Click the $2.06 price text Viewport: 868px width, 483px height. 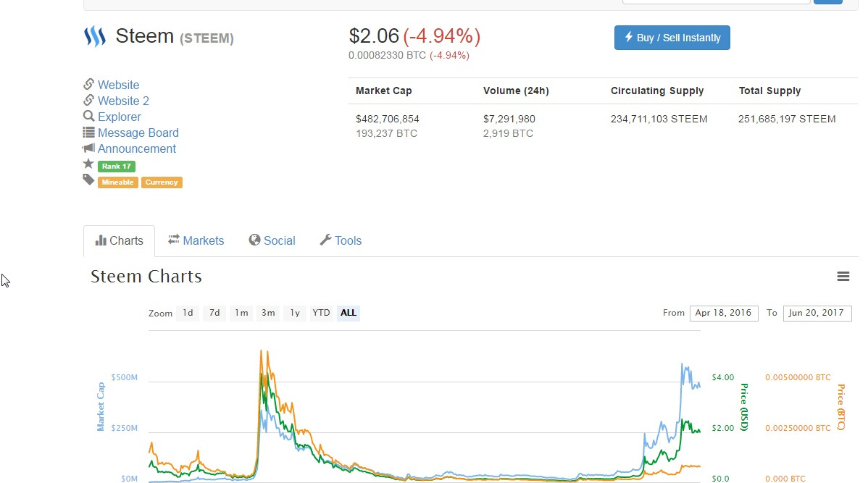pyautogui.click(x=374, y=36)
